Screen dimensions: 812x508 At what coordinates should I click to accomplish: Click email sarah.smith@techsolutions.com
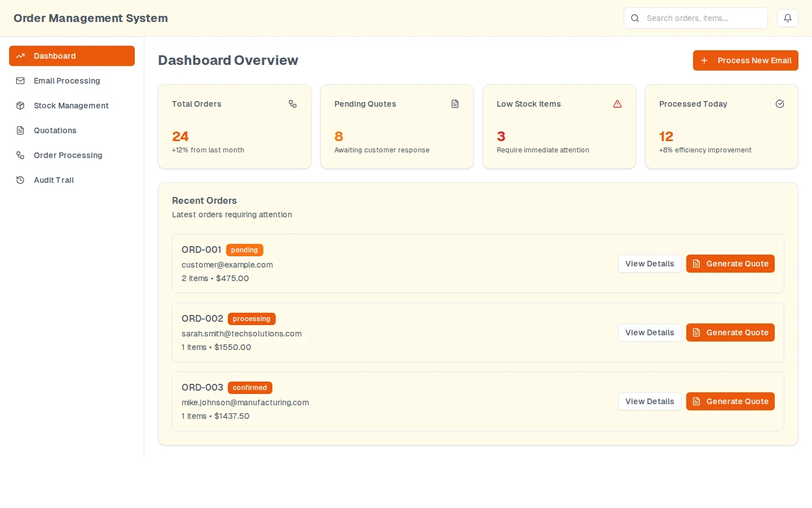[241, 334]
